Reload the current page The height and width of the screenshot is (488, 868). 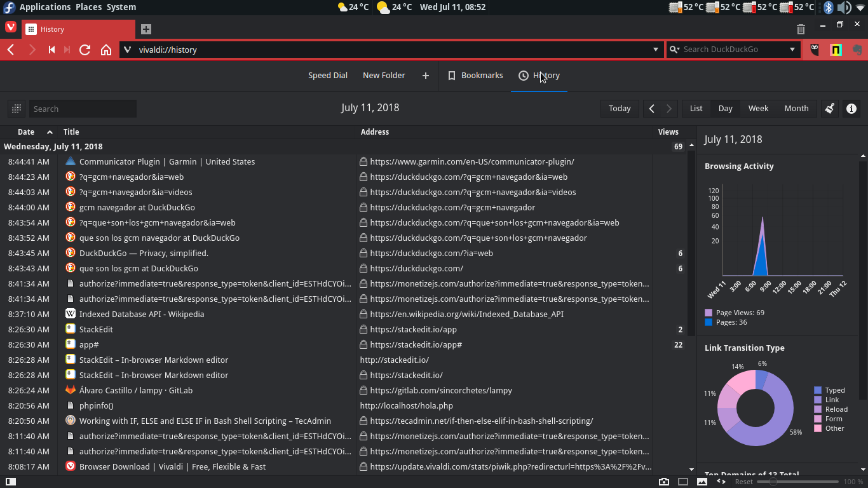(85, 50)
